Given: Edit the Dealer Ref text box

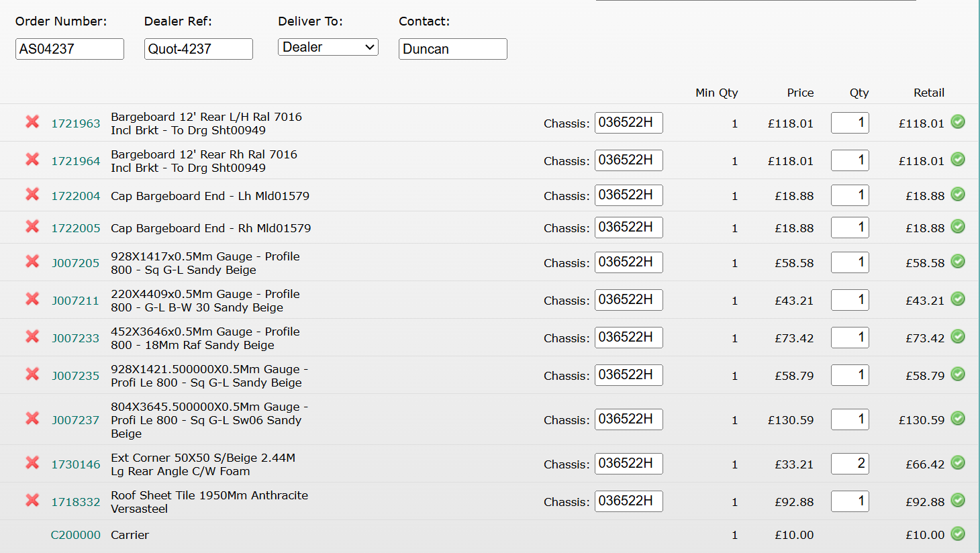Looking at the screenshot, I should [x=198, y=49].
